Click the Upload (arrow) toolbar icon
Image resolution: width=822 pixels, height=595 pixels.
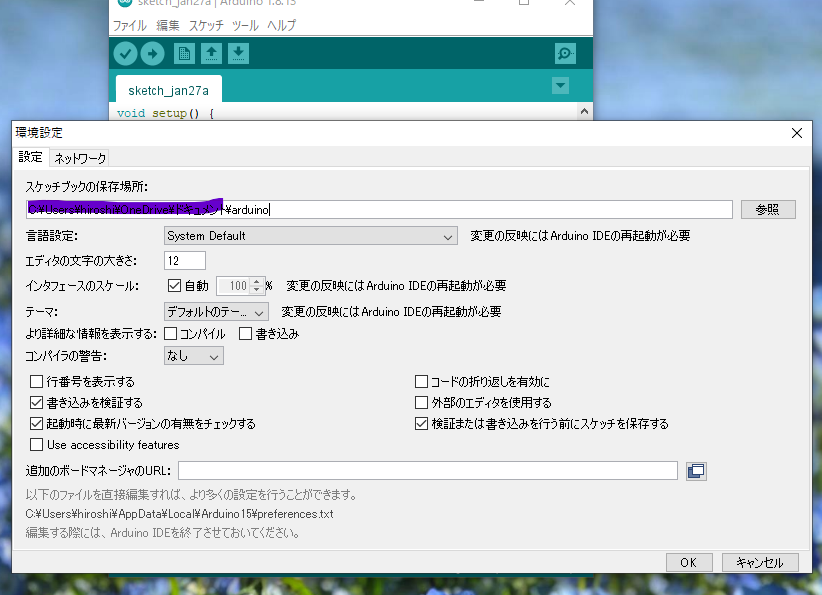(x=153, y=53)
